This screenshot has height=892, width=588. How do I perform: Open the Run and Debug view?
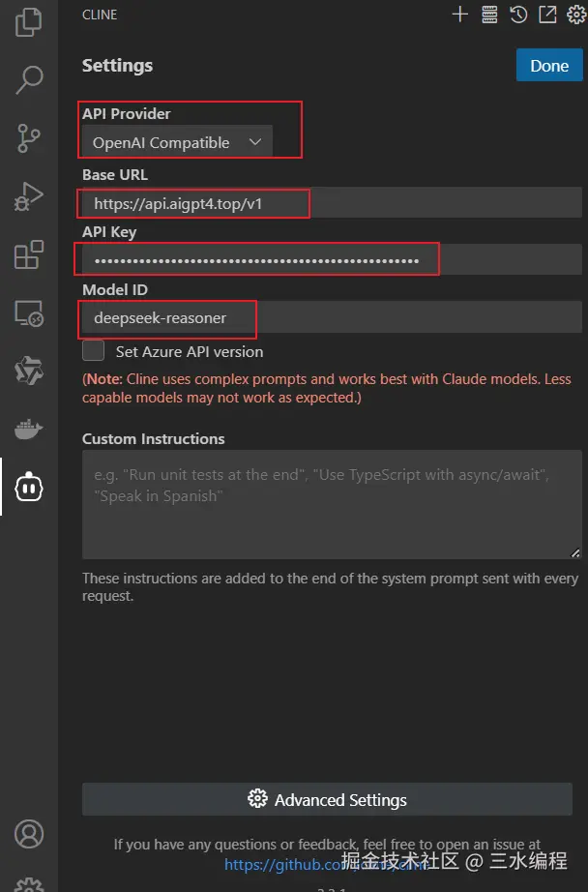pos(28,196)
